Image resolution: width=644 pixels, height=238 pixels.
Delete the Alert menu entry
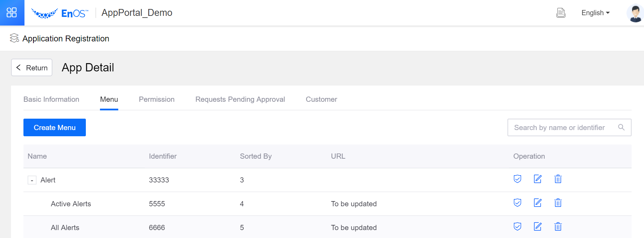(558, 179)
